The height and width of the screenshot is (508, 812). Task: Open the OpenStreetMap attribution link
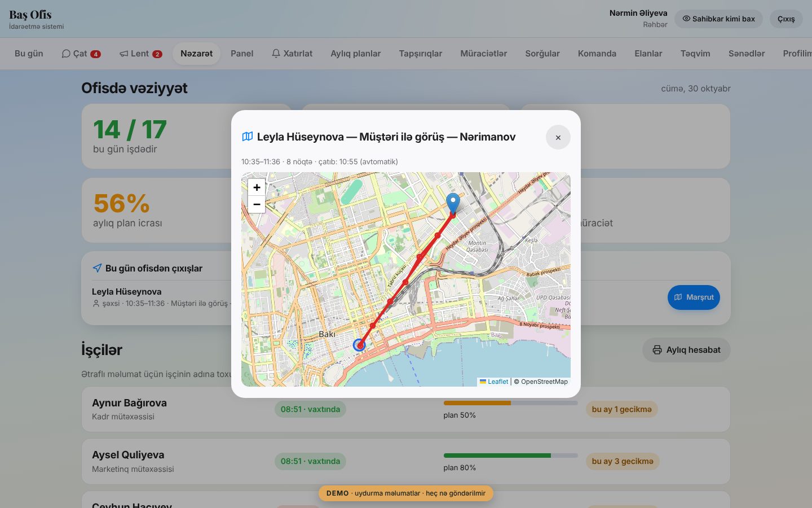(x=544, y=382)
